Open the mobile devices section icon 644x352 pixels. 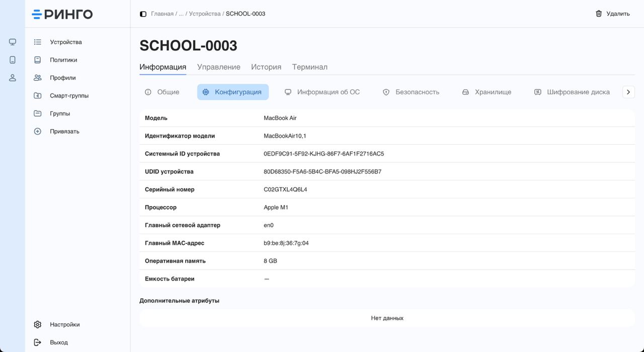12,59
